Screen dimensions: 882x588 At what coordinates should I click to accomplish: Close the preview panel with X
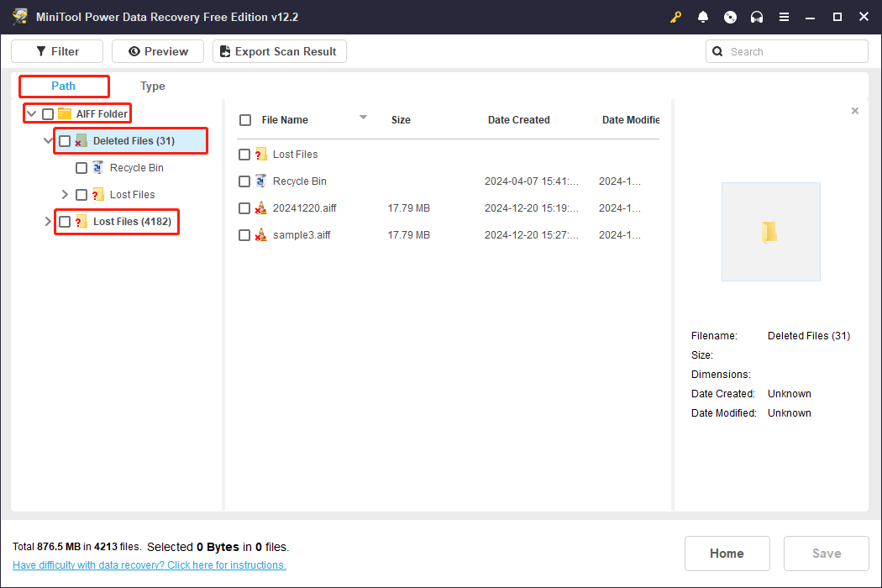point(855,111)
